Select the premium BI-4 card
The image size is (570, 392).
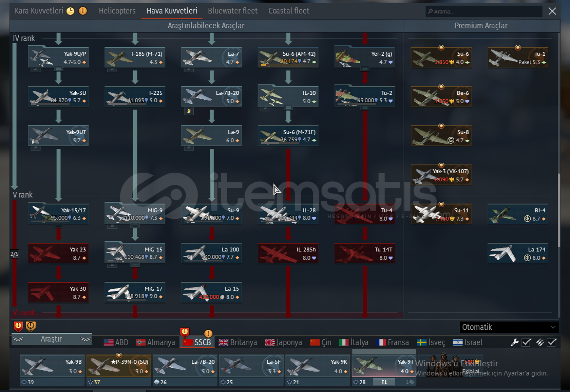518,214
